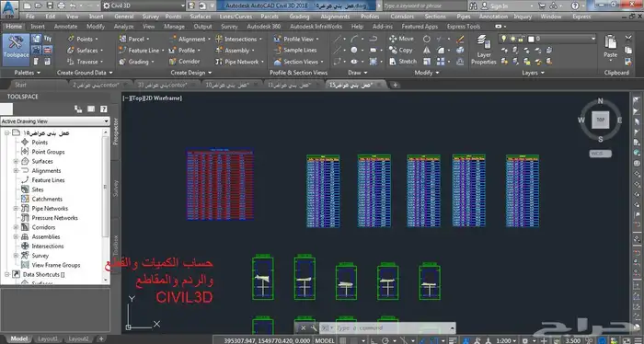Open the Intersections tool

pyautogui.click(x=238, y=39)
